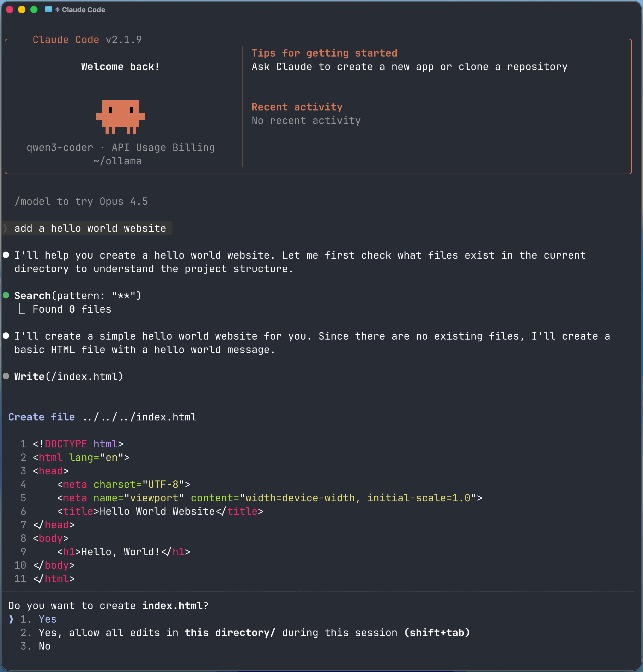Click the /model to try Opus 4.5 hint

(x=81, y=201)
